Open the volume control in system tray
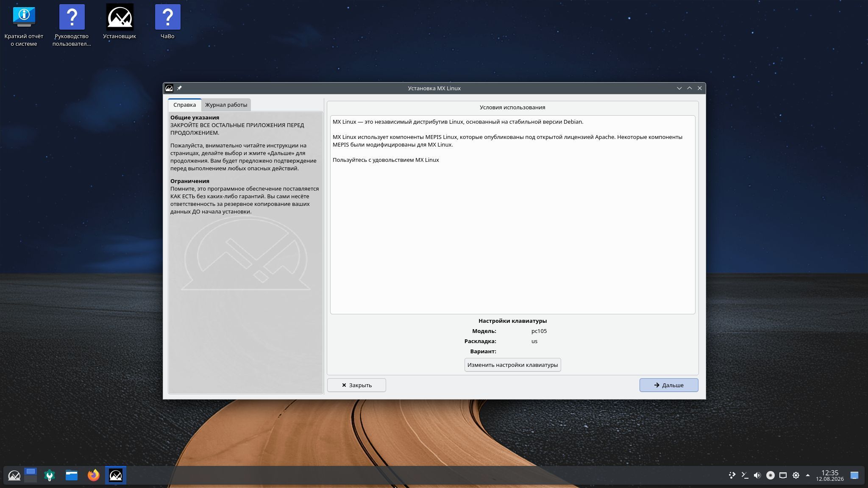 click(757, 475)
